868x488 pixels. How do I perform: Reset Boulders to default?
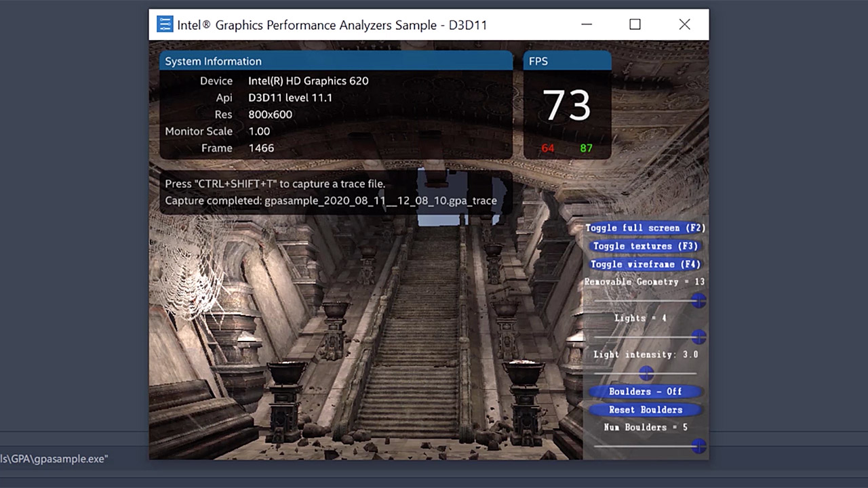pyautogui.click(x=645, y=409)
